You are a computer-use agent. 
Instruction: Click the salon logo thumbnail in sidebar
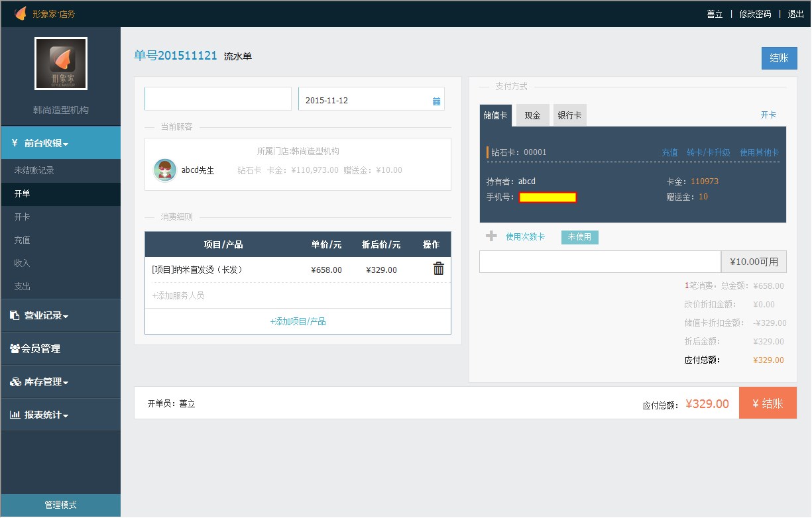coord(61,64)
